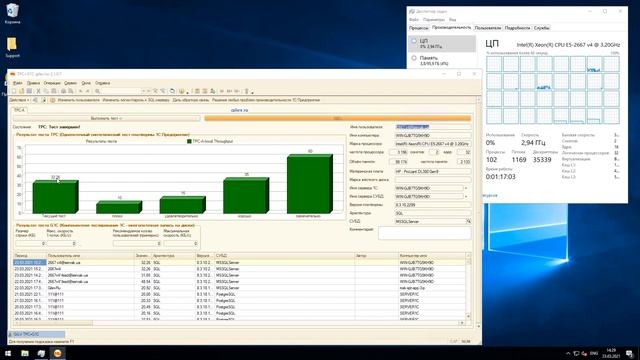Click the Redo arrow icon in 1C toolbar

[87, 91]
